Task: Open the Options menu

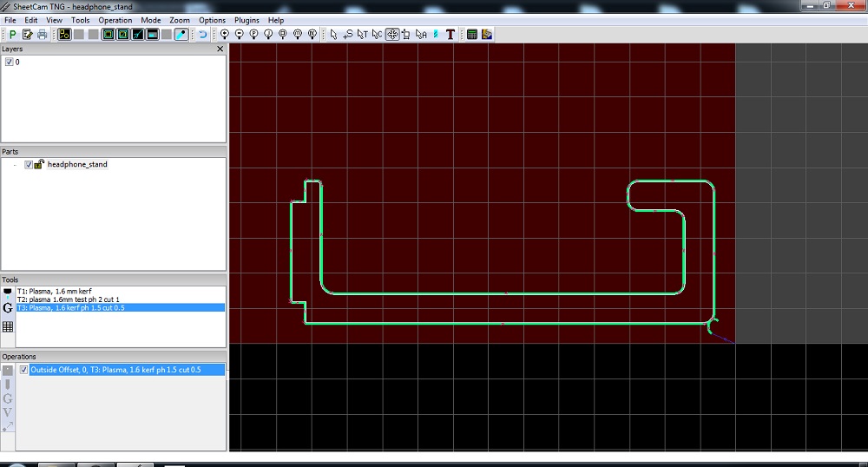Action: [212, 20]
